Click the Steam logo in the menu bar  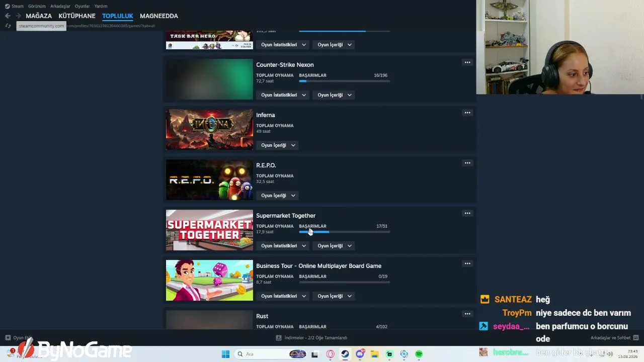(x=7, y=6)
